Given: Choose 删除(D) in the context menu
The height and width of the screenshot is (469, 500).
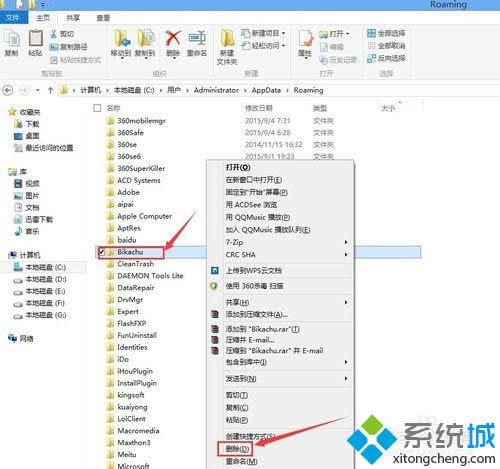Looking at the screenshot, I should [237, 449].
